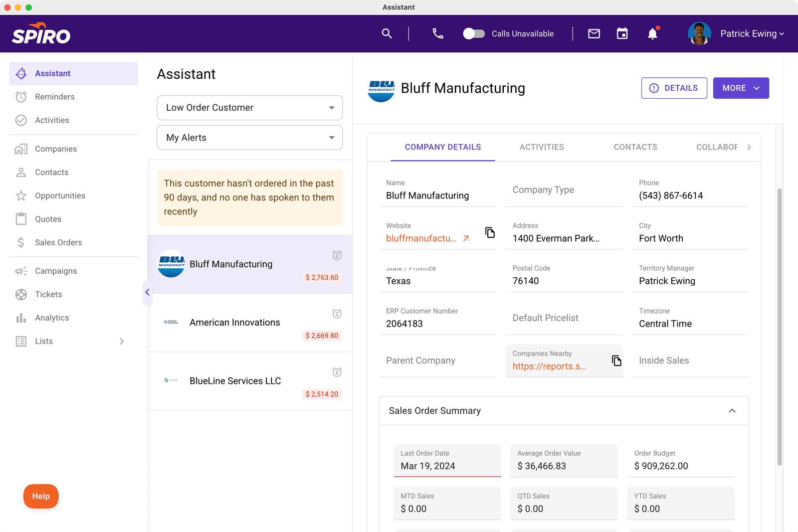Click the phone dialer icon
Screen dimensions: 798x532
pos(438,33)
